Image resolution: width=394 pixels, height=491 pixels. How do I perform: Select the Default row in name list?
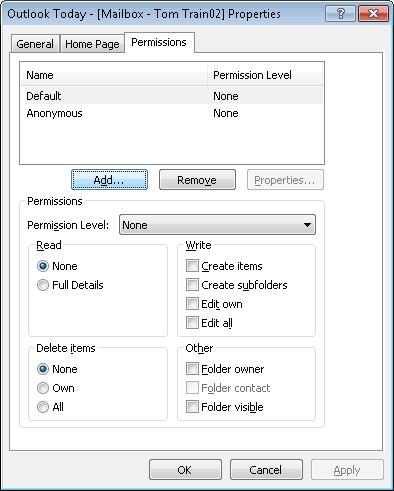pos(173,96)
